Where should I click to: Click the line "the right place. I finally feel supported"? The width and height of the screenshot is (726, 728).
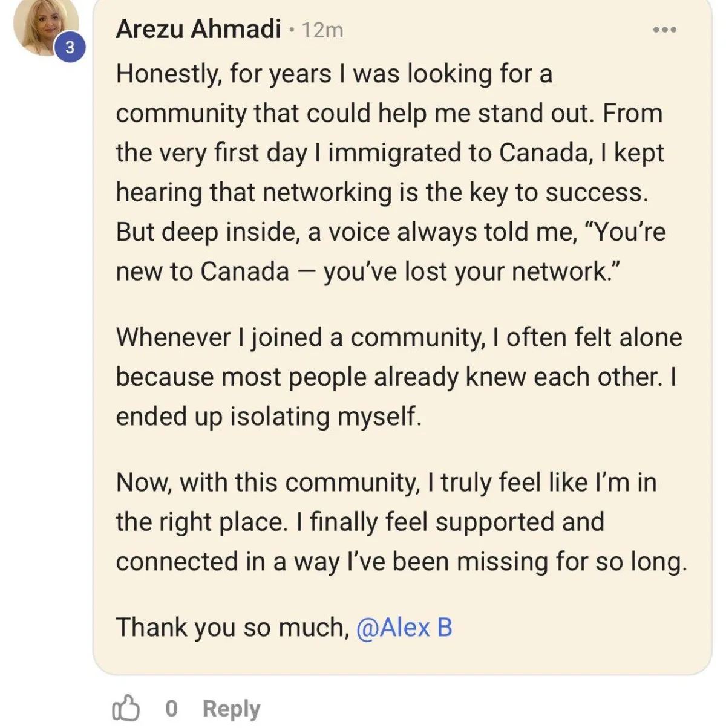point(359,522)
